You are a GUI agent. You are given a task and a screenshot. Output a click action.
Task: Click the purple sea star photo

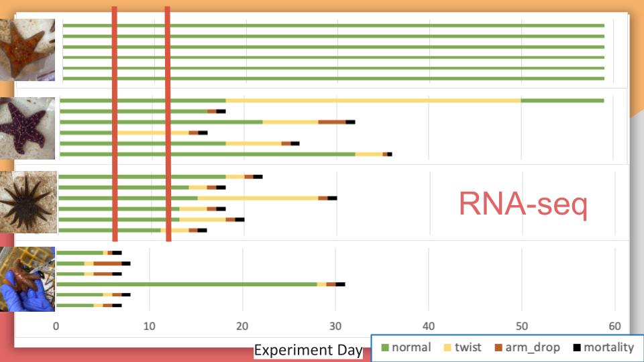pyautogui.click(x=28, y=128)
